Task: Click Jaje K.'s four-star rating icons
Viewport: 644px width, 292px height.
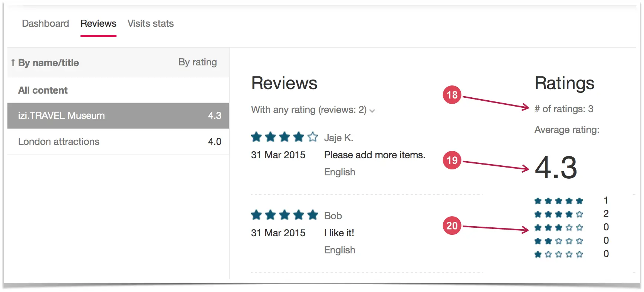Action: coord(285,137)
